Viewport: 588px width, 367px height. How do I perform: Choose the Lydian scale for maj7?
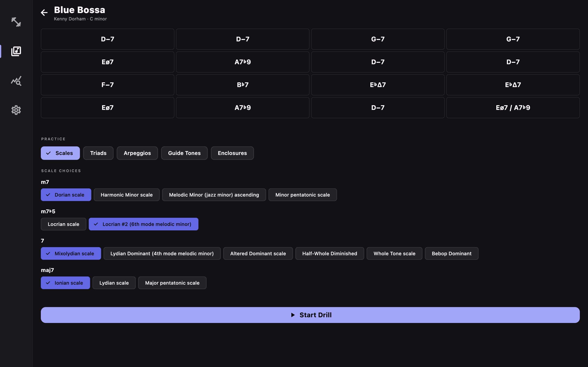pos(114,283)
